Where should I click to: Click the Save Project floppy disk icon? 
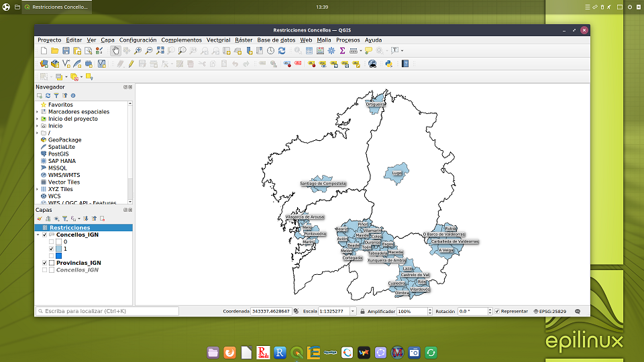click(x=66, y=50)
